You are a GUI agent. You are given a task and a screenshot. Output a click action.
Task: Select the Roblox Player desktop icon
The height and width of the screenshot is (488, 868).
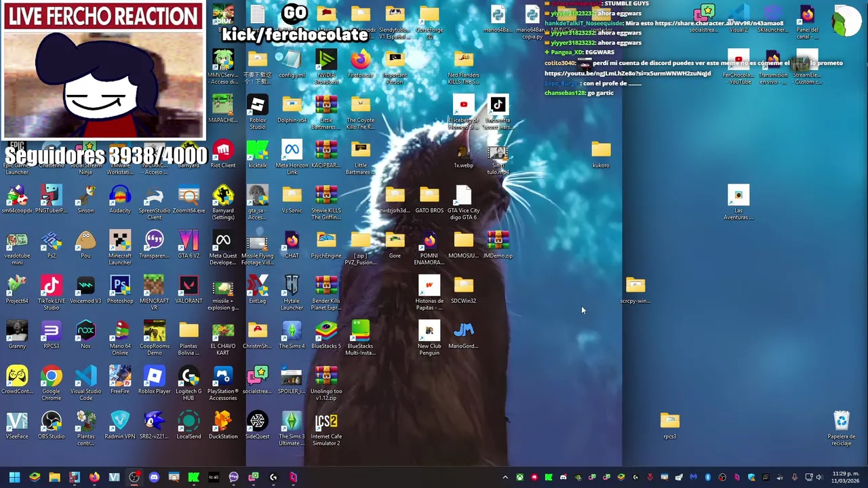pyautogui.click(x=154, y=380)
